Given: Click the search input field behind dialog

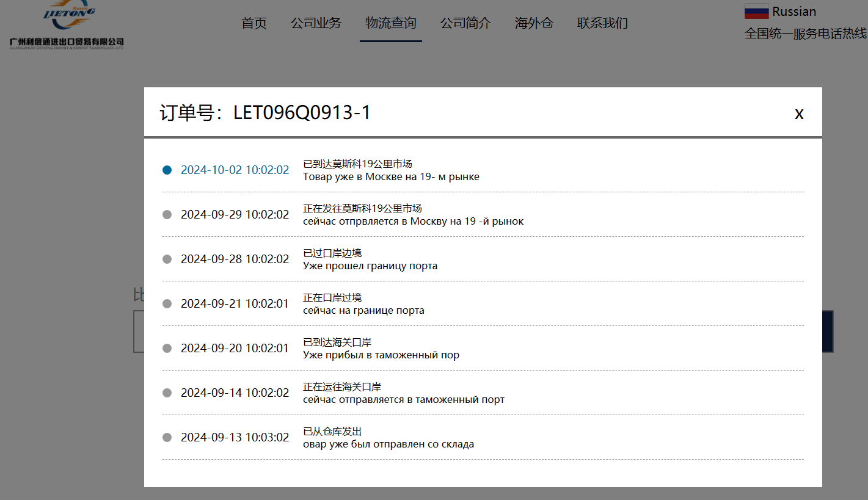Looking at the screenshot, I should click(139, 332).
